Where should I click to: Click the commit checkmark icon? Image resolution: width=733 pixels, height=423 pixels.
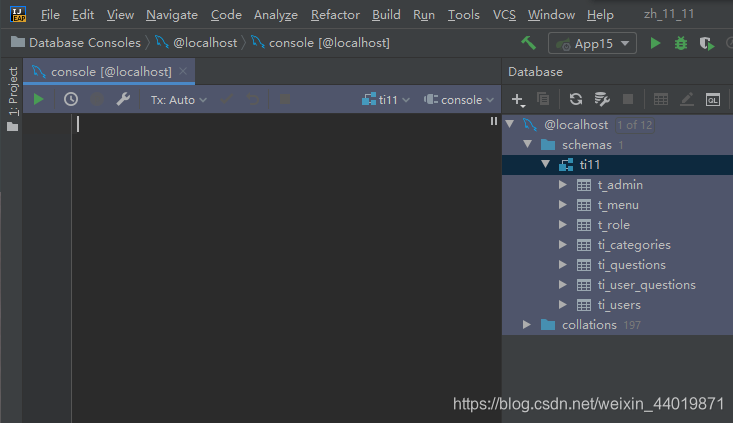227,99
